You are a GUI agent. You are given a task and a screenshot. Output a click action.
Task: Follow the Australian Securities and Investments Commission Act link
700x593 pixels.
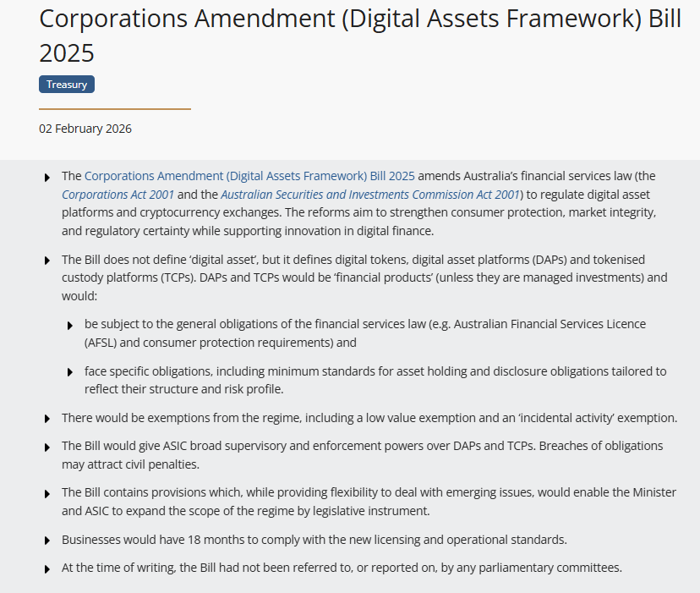point(370,195)
